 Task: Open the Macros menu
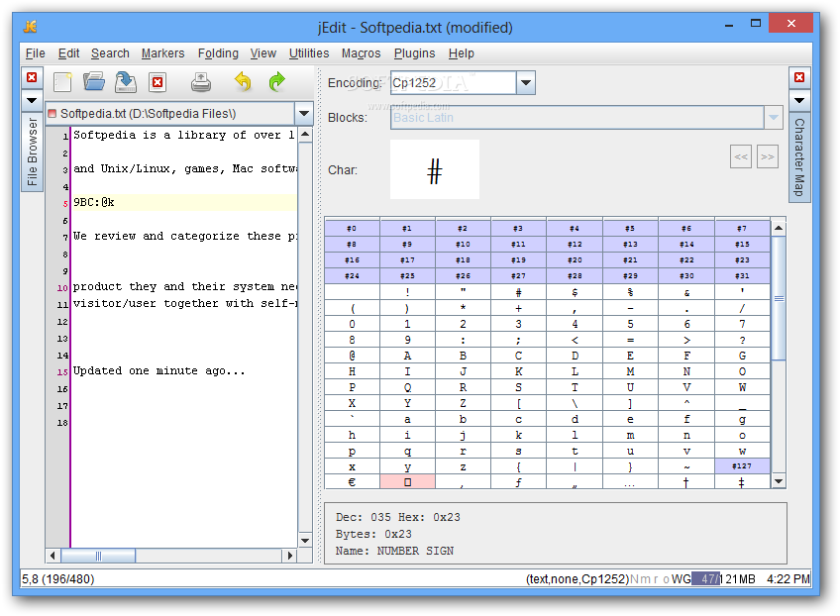coord(362,53)
